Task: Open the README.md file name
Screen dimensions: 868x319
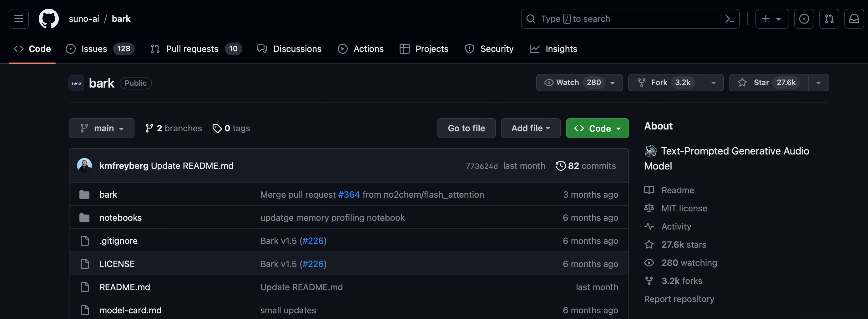Action: 125,287
